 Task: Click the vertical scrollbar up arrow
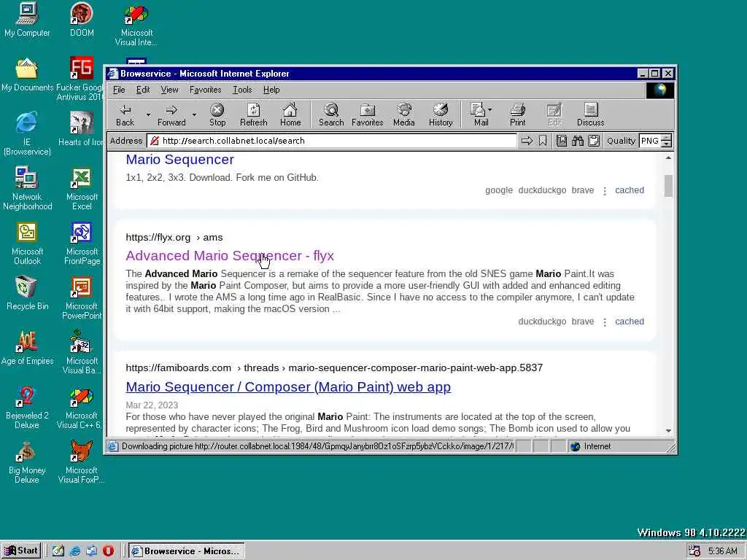[668, 157]
